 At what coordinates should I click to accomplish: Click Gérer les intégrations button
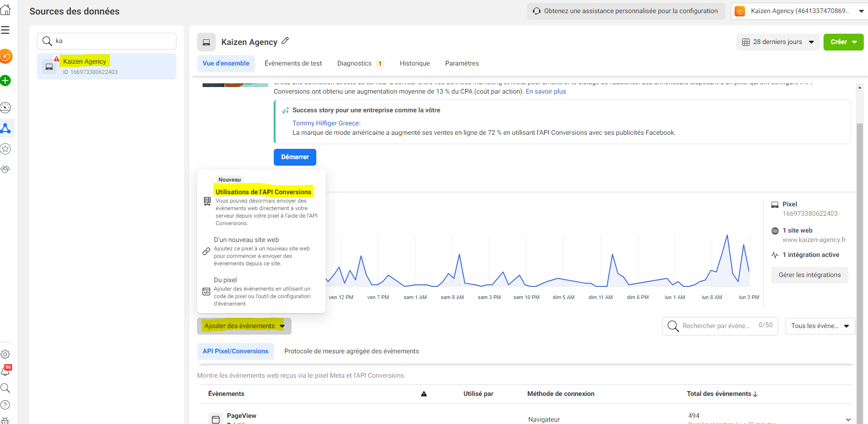810,275
